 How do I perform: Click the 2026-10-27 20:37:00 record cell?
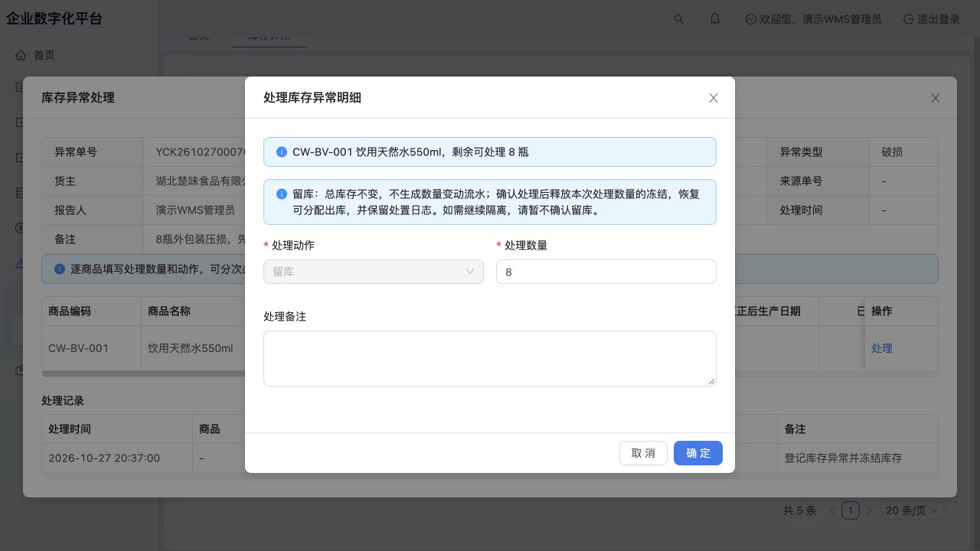(x=117, y=458)
